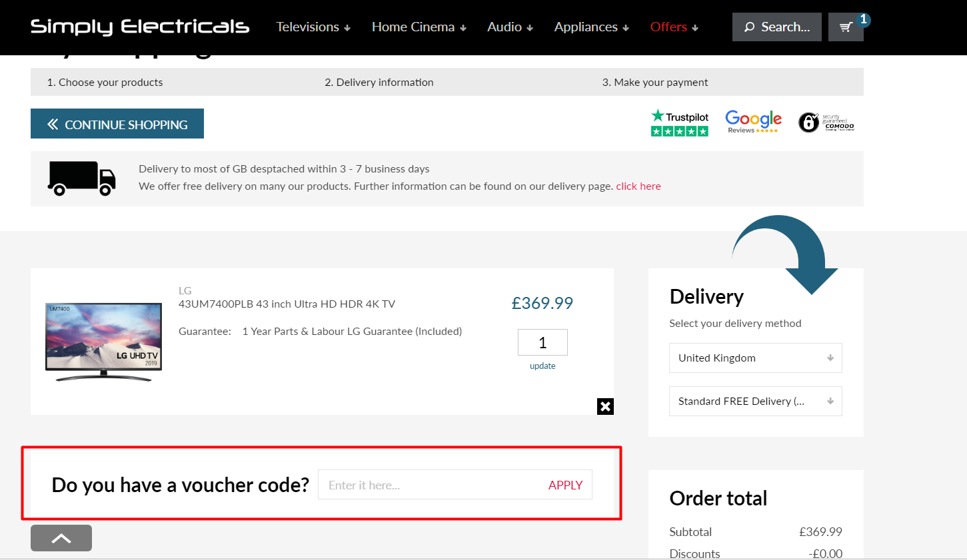The width and height of the screenshot is (967, 560).
Task: Open the Offers menu
Action: [x=669, y=27]
